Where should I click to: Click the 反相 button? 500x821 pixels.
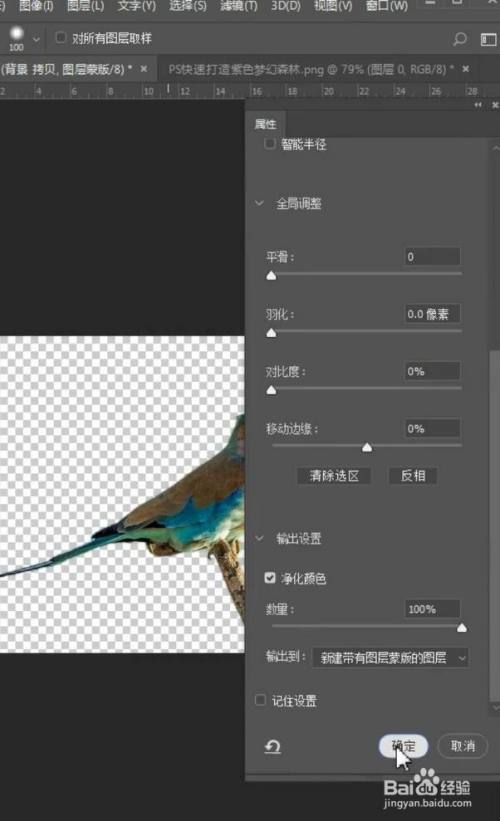[x=413, y=475]
